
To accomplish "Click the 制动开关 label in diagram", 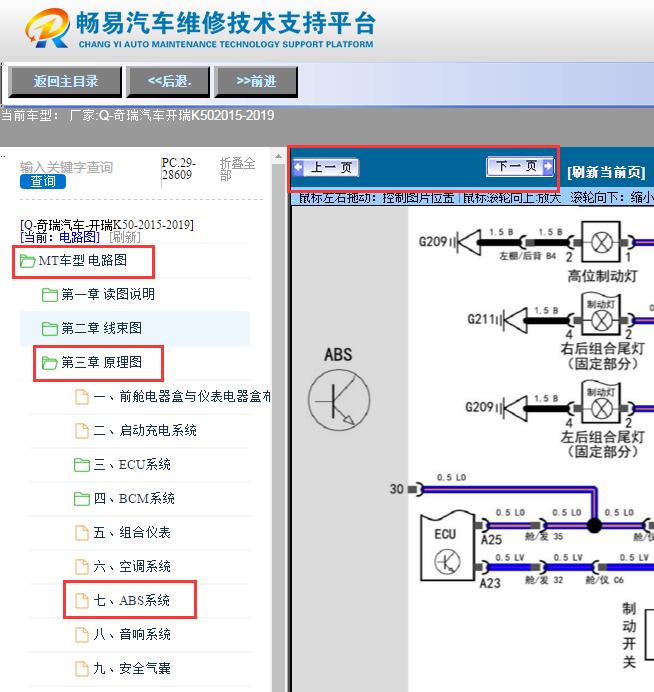I will coord(629,636).
